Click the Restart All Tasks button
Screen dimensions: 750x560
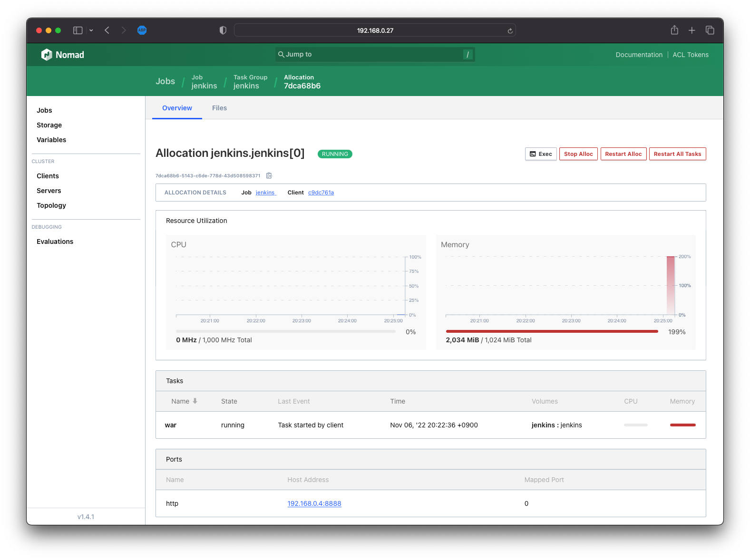(x=677, y=154)
